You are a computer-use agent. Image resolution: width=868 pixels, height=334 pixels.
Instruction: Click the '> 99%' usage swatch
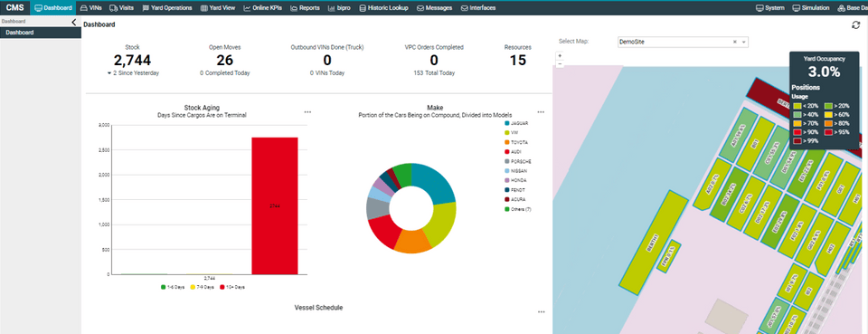point(797,140)
